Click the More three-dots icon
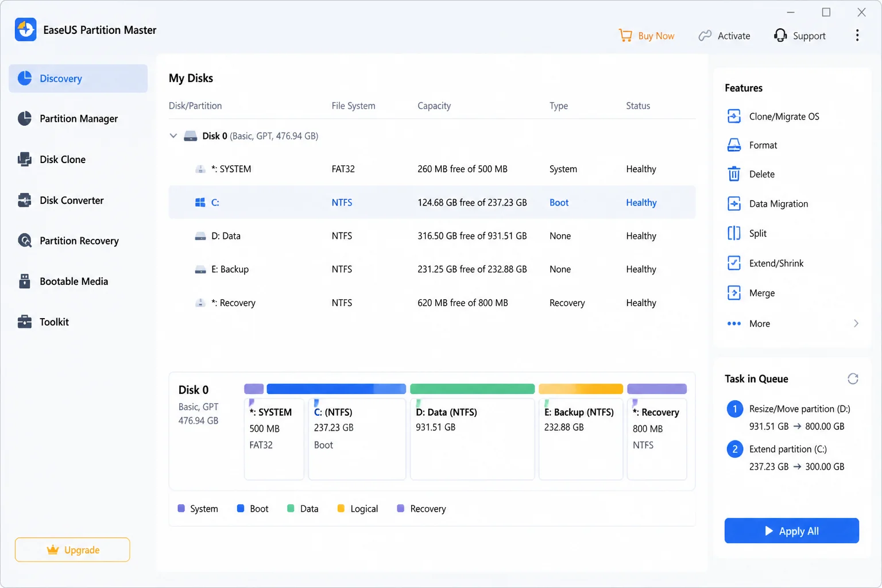 pos(734,323)
